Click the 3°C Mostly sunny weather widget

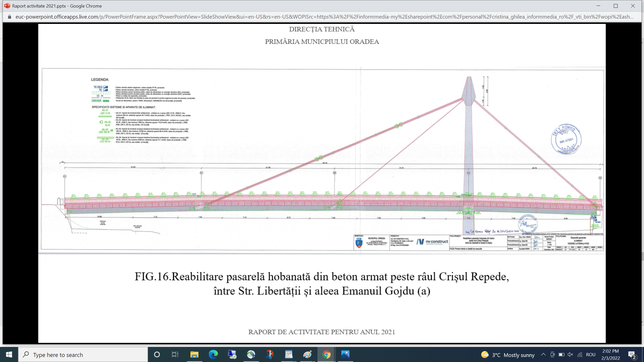click(508, 355)
